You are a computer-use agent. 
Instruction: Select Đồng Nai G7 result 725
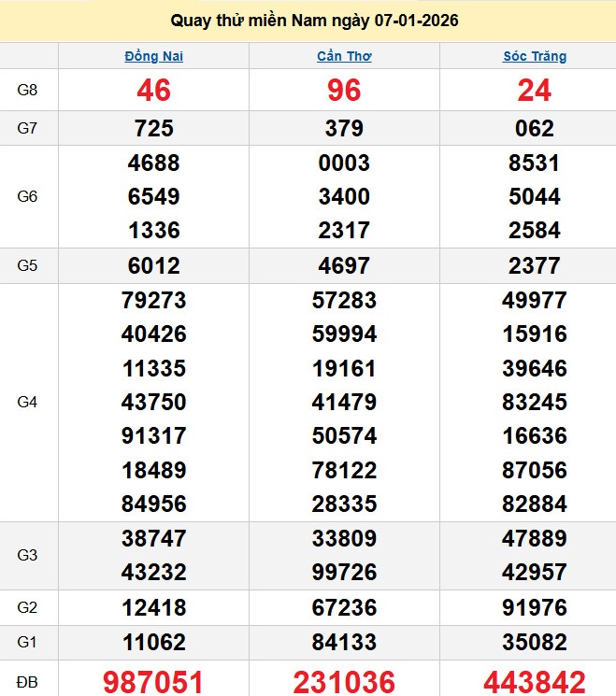click(x=153, y=129)
